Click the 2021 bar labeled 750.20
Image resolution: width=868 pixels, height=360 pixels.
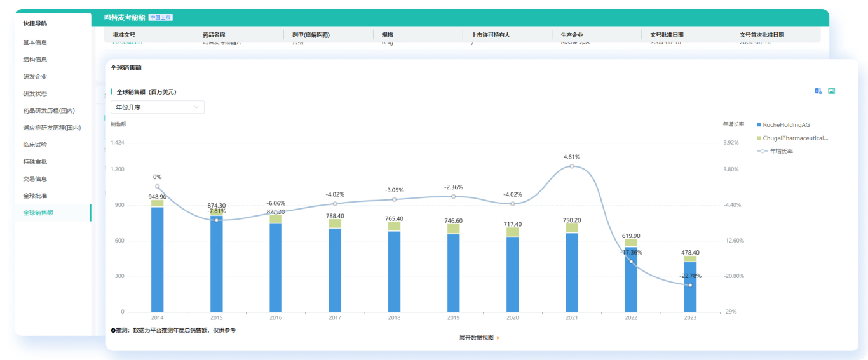tap(572, 267)
